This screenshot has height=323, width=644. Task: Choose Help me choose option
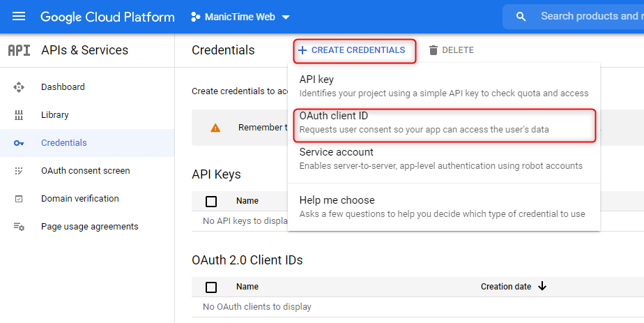[x=443, y=206]
